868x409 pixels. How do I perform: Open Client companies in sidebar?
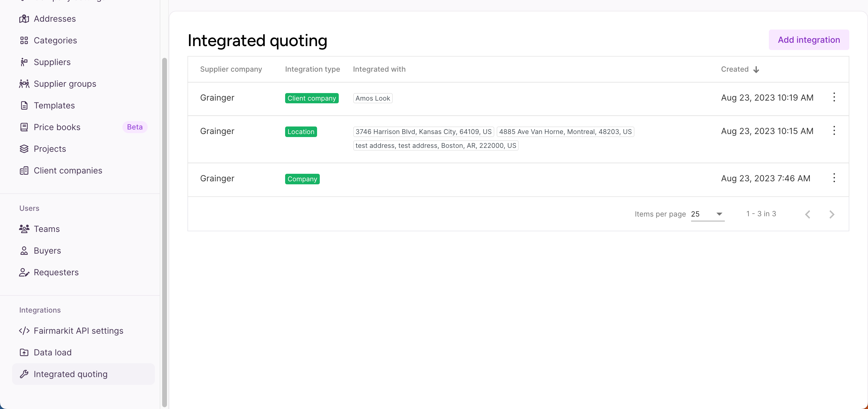[83, 171]
